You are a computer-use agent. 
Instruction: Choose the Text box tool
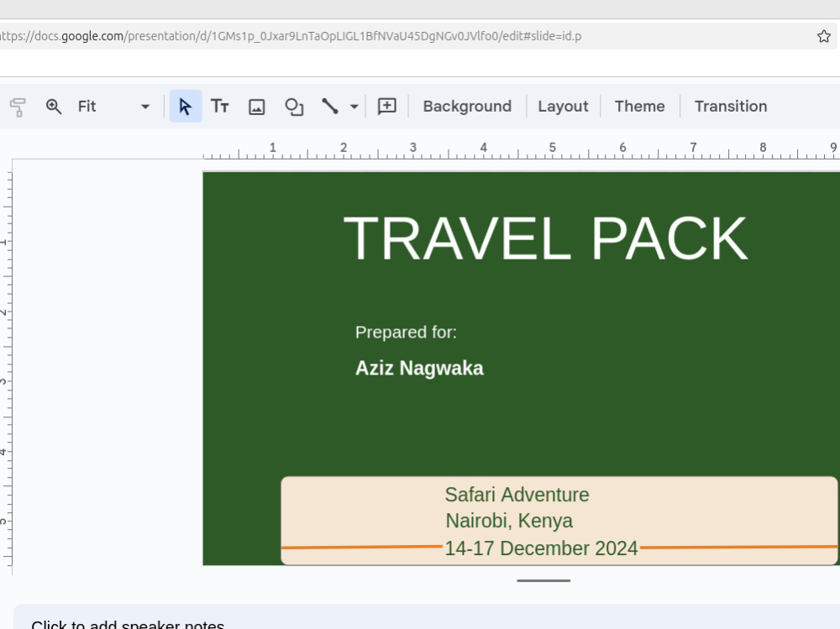tap(219, 107)
